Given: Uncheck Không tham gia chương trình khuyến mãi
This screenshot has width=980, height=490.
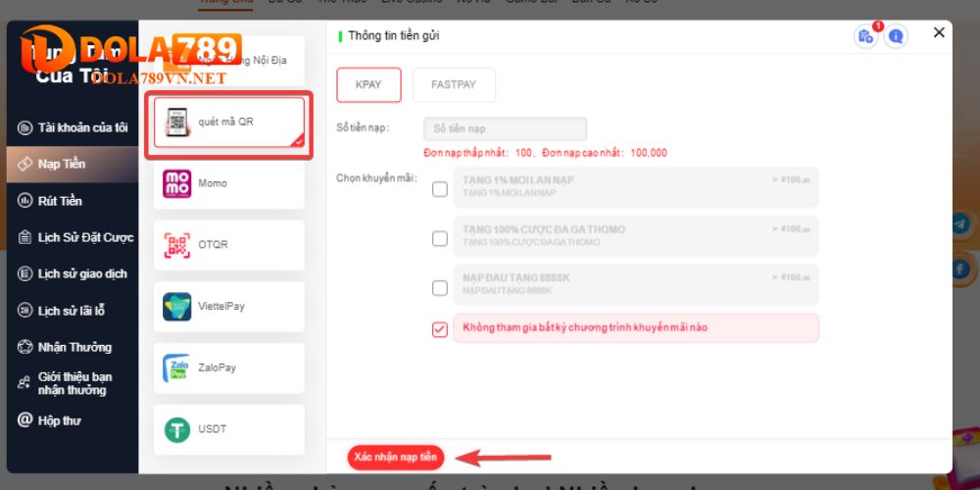Looking at the screenshot, I should [440, 329].
